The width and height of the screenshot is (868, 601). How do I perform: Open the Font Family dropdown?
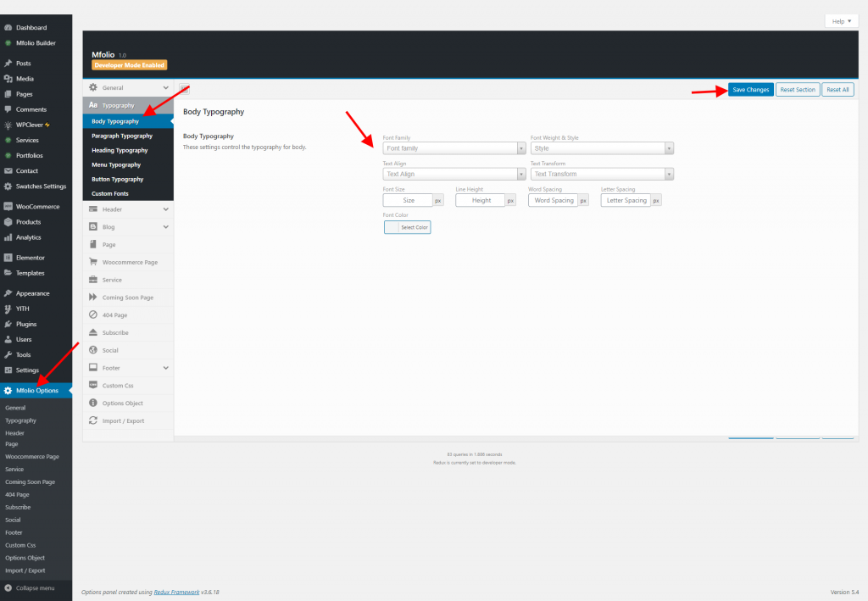point(453,148)
